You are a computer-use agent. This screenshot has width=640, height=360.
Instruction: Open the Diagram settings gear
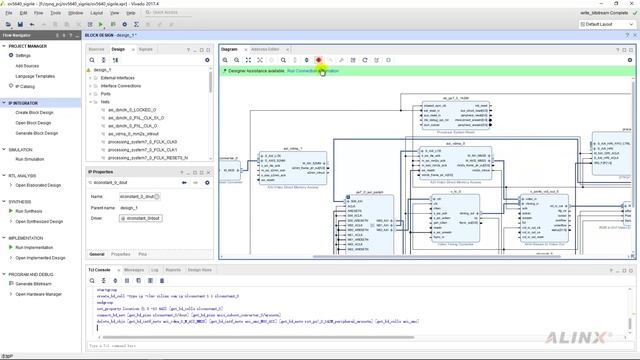(x=630, y=60)
